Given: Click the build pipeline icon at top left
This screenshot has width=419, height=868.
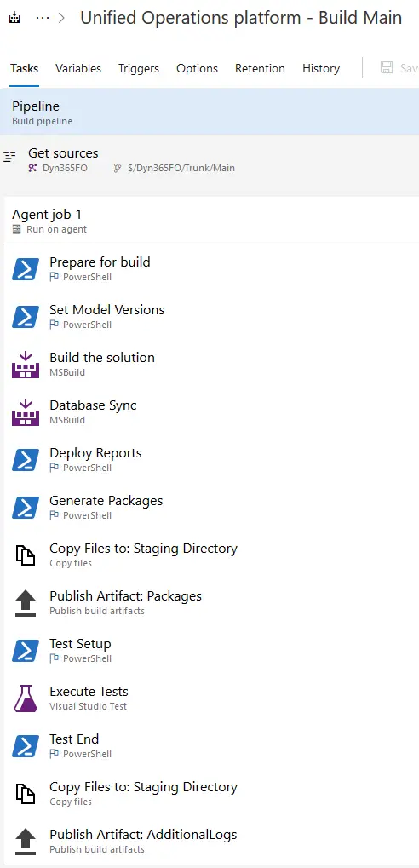Looking at the screenshot, I should click(15, 18).
